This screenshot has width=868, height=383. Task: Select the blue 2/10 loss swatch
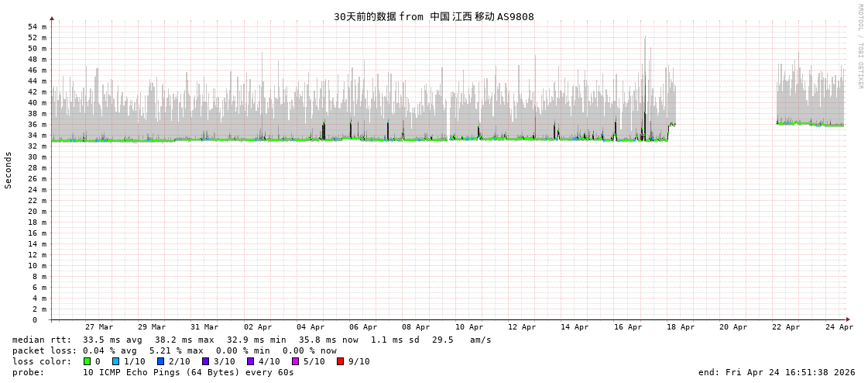tap(160, 361)
